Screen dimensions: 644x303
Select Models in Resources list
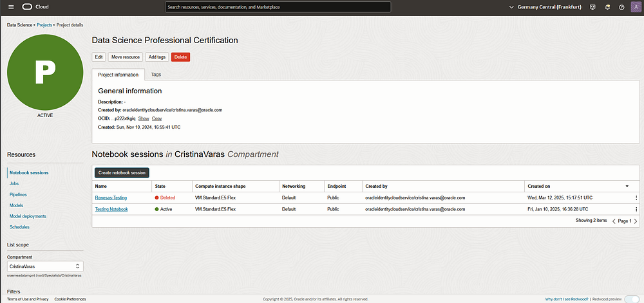[16, 205]
